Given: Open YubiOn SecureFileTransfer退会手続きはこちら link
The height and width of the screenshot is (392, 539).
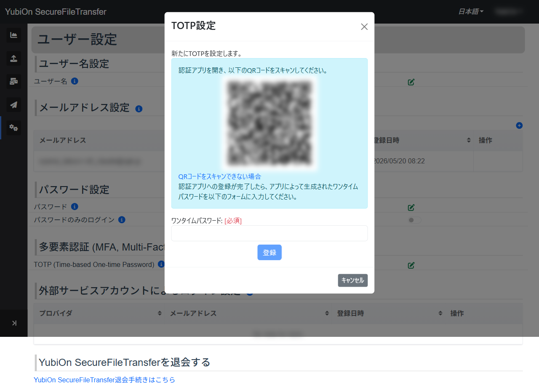Looking at the screenshot, I should [104, 380].
